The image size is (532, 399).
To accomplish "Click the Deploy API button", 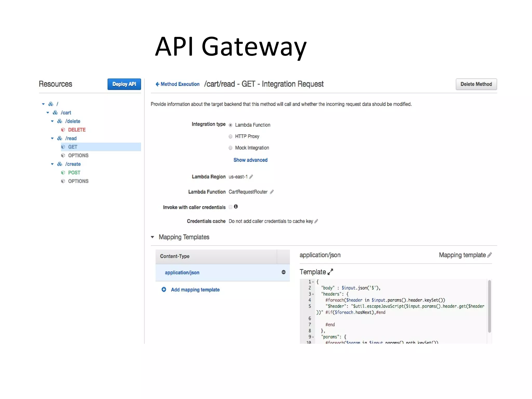I will (124, 84).
